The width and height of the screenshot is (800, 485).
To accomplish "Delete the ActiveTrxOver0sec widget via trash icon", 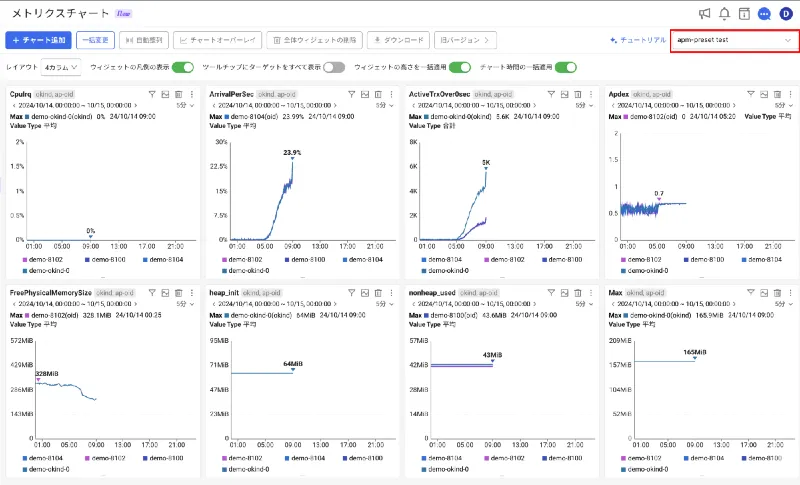I will (578, 94).
